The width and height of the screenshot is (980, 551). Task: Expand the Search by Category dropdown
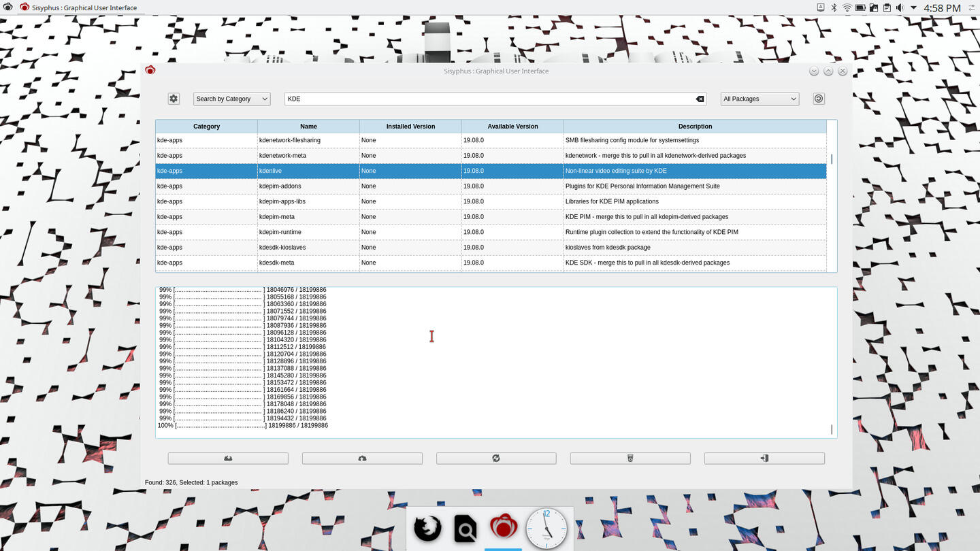[x=231, y=99]
